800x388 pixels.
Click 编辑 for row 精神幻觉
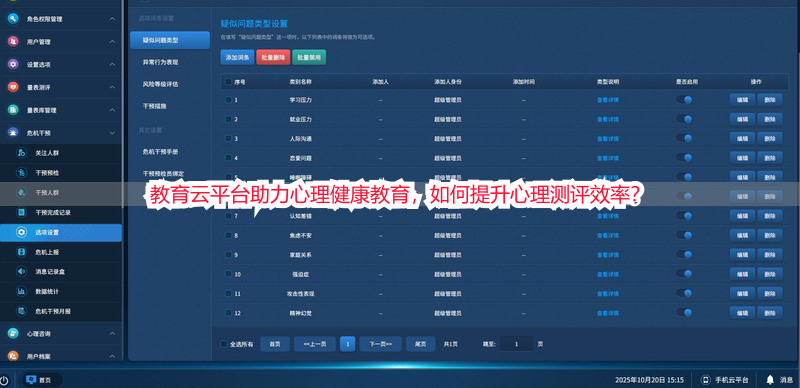[742, 312]
